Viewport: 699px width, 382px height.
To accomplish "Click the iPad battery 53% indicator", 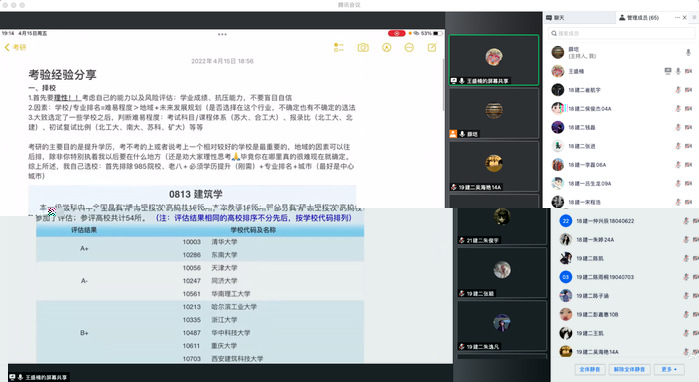I will pyautogui.click(x=432, y=33).
